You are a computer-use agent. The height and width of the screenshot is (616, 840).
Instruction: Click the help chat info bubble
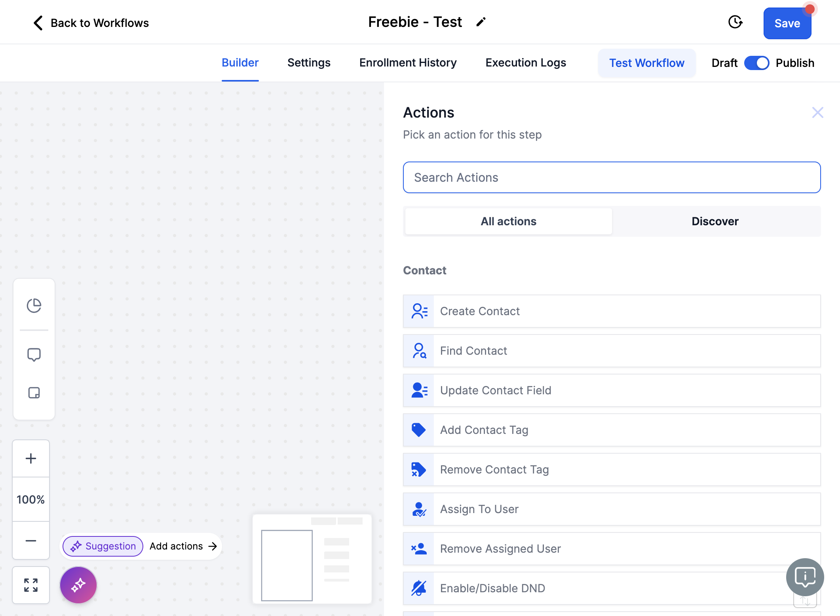805,577
